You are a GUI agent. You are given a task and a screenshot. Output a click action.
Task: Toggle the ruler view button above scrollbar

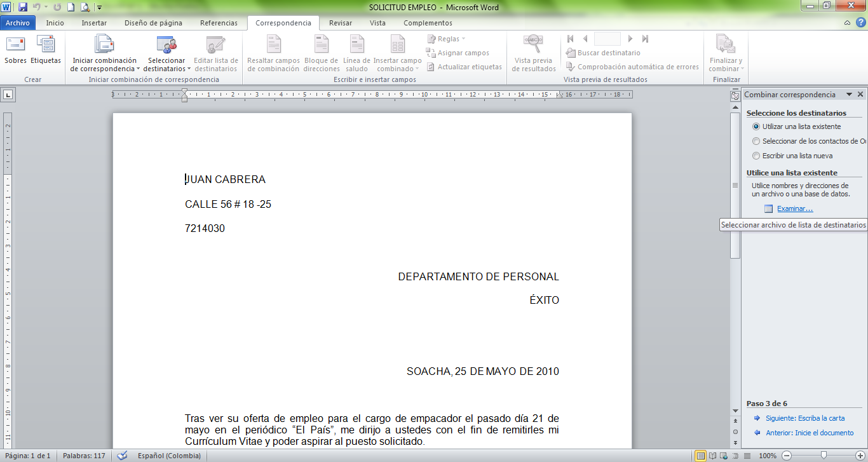tap(735, 96)
